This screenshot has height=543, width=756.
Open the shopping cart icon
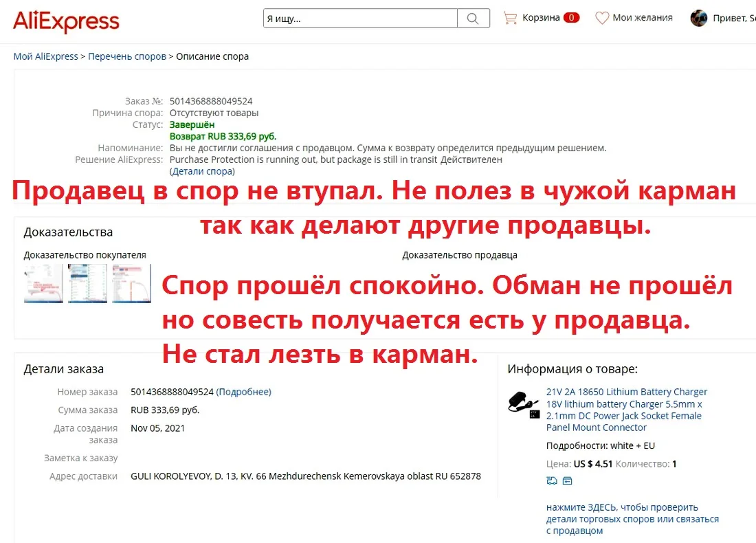[510, 18]
